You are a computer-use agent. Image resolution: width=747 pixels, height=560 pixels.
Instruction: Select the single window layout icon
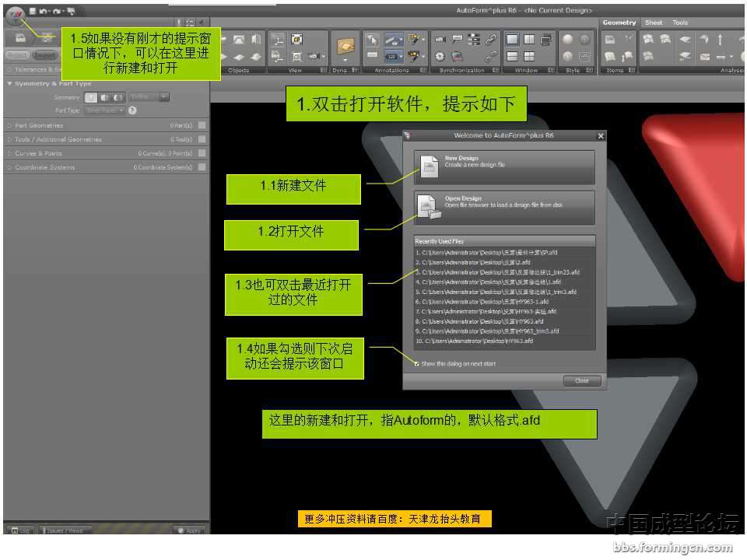pos(512,39)
